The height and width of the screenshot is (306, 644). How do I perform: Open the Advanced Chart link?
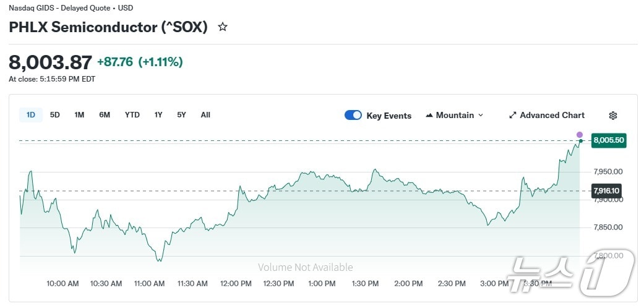point(552,116)
